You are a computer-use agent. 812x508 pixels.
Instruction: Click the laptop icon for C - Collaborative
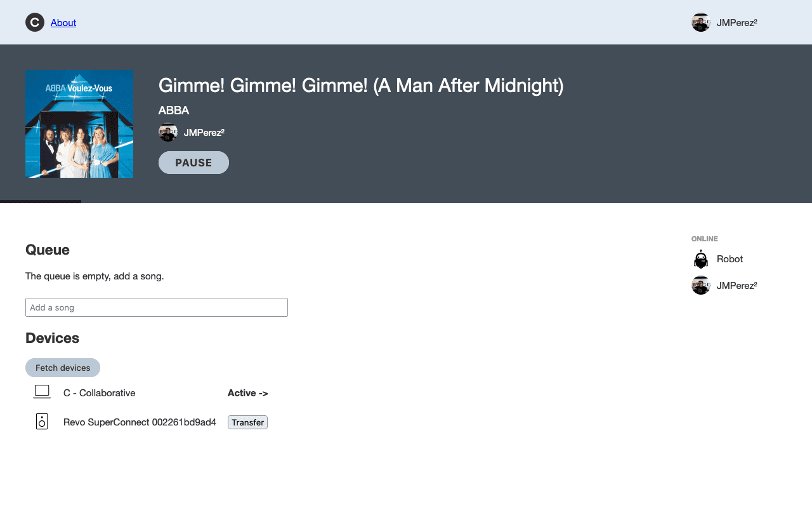tap(42, 392)
